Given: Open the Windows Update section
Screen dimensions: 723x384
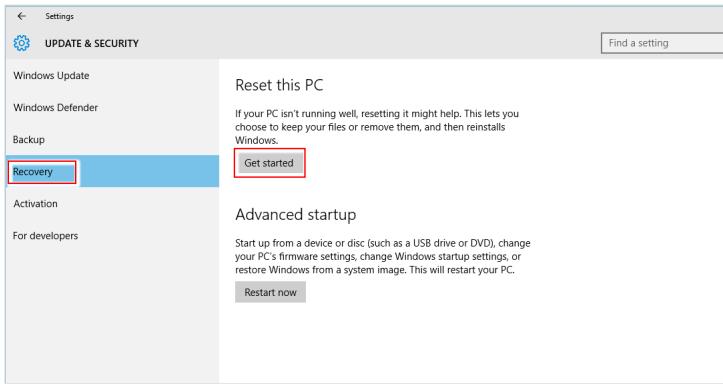Looking at the screenshot, I should (51, 76).
